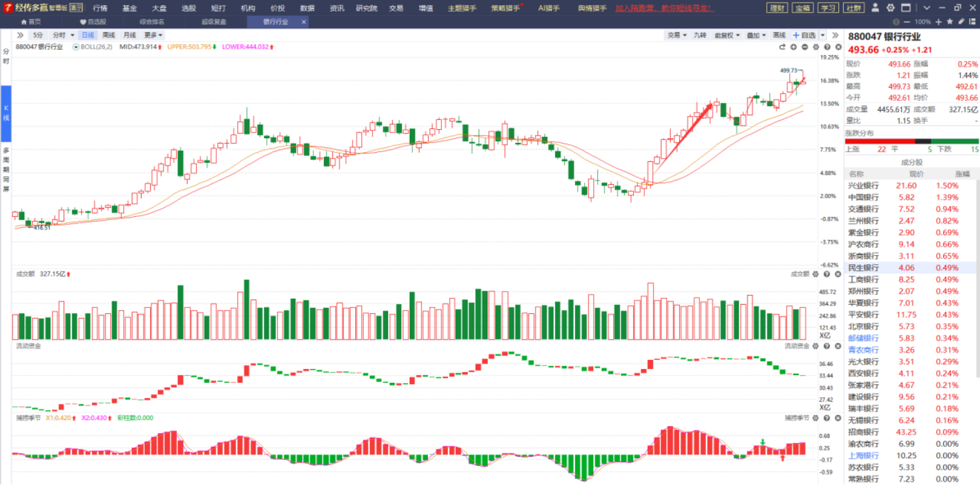Viewport: 980px width, 485px height.
Task: Select the 5分 period option
Action: click(38, 35)
